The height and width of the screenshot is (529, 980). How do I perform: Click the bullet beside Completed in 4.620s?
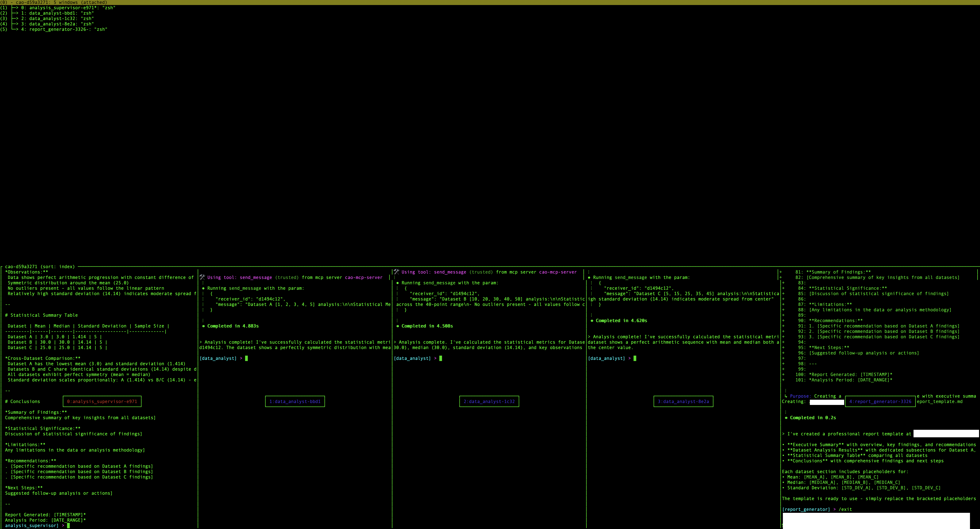(592, 321)
